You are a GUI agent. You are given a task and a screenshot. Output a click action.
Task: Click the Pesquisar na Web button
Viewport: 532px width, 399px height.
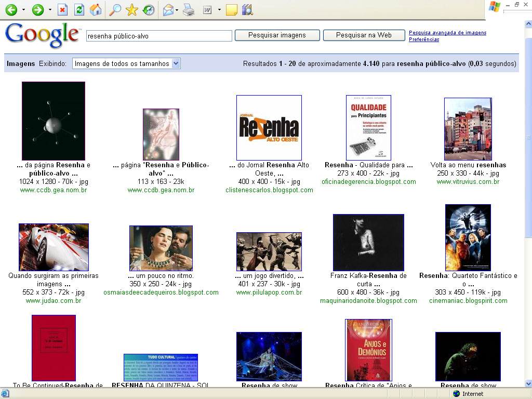[x=364, y=35]
